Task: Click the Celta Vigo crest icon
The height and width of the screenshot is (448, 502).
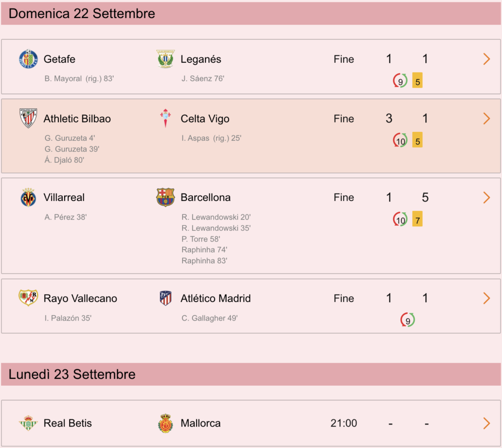Action: pyautogui.click(x=166, y=119)
